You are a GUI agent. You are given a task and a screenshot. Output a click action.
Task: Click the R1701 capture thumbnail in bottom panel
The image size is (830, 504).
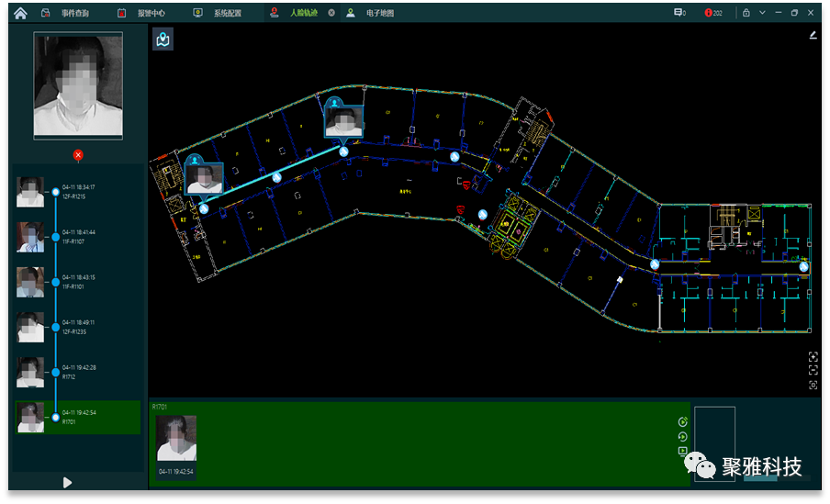click(176, 439)
